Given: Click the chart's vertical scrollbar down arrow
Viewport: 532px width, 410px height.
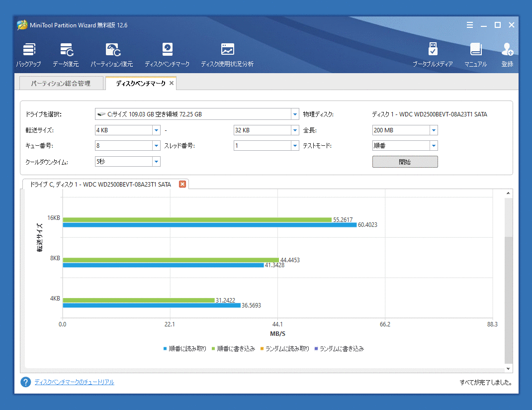Looking at the screenshot, I should [x=508, y=369].
